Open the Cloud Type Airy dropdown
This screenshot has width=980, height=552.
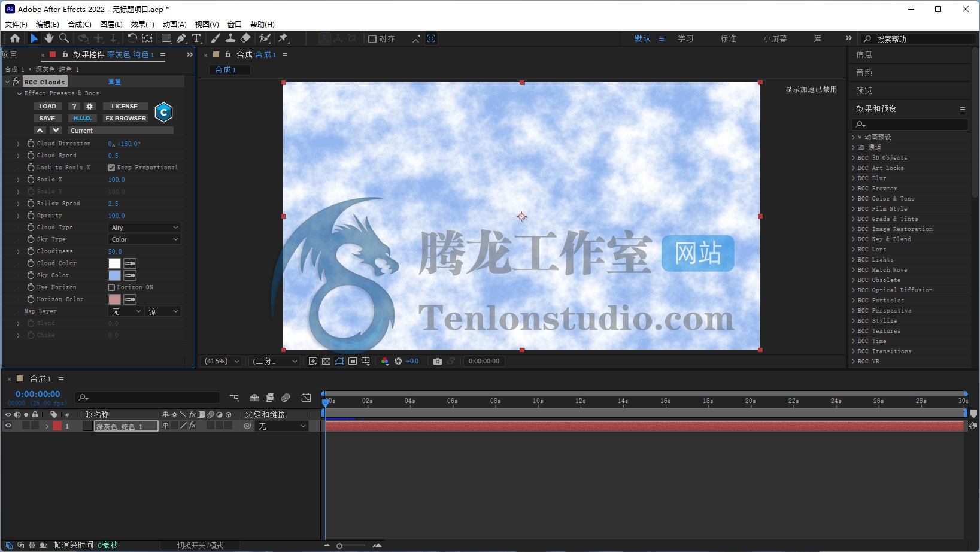click(x=144, y=228)
